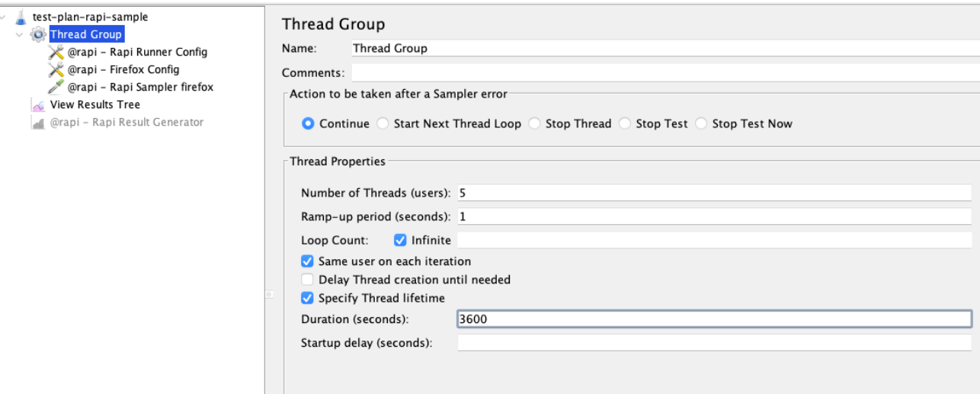The image size is (980, 394).
Task: Click the Duration seconds input field
Action: (x=714, y=319)
